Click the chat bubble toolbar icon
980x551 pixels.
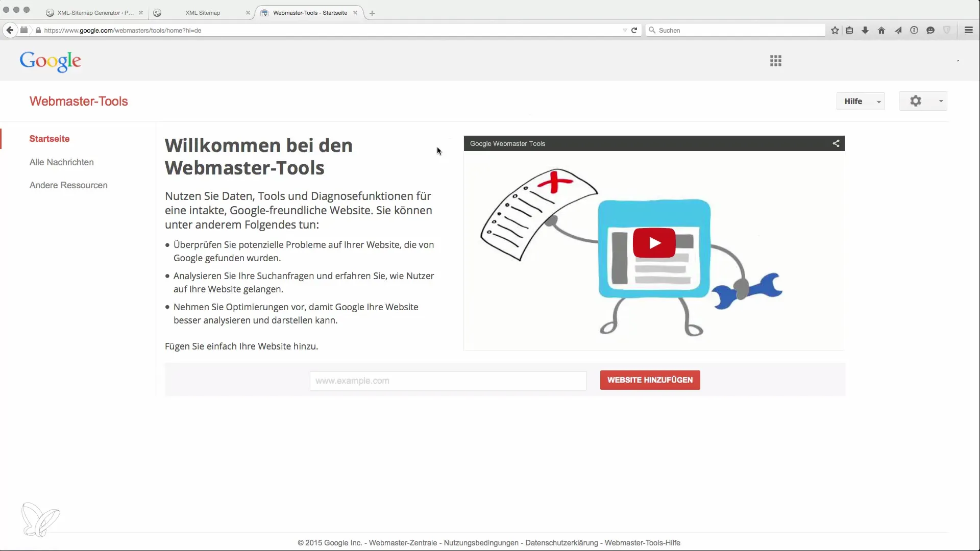pos(930,30)
